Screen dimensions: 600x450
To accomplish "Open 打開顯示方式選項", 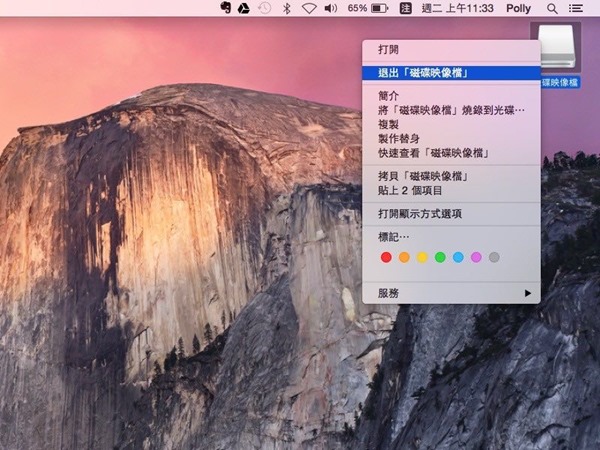I will [x=451, y=214].
